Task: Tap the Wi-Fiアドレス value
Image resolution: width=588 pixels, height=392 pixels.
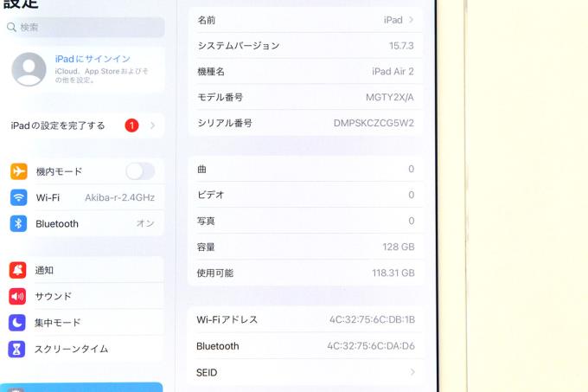Action: click(372, 319)
